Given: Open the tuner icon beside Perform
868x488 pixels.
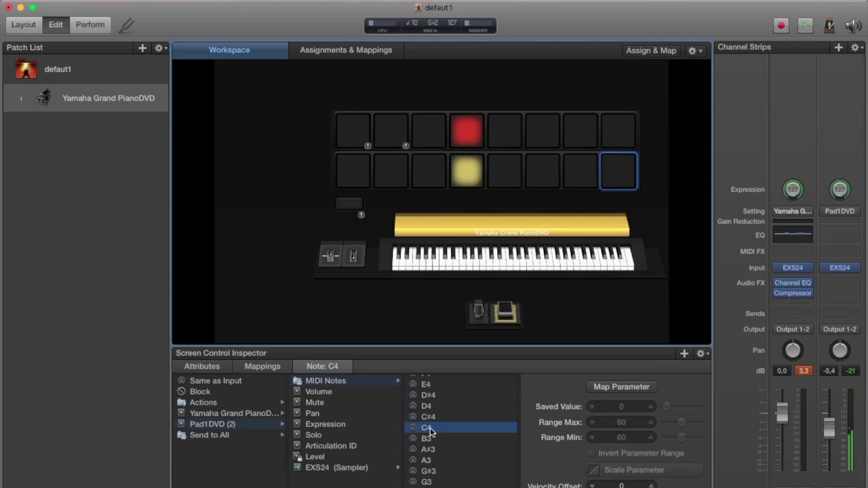Looking at the screenshot, I should (x=126, y=25).
